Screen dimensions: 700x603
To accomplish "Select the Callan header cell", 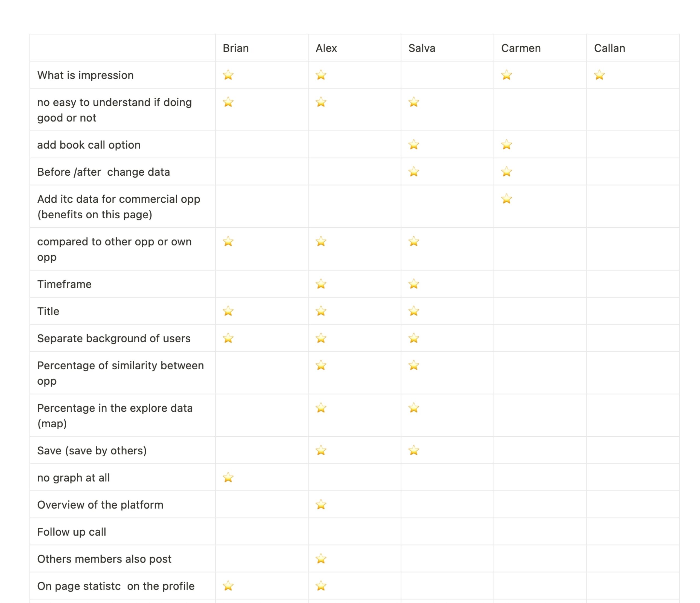I will [633, 48].
